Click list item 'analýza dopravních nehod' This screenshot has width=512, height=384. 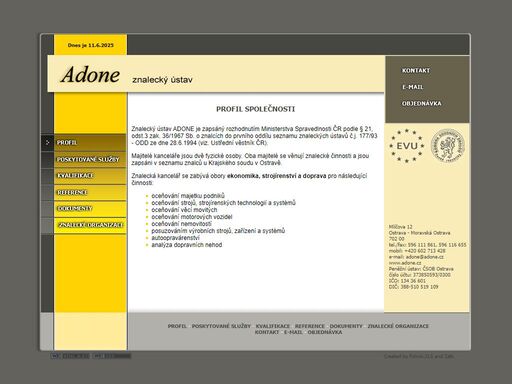pos(187,245)
